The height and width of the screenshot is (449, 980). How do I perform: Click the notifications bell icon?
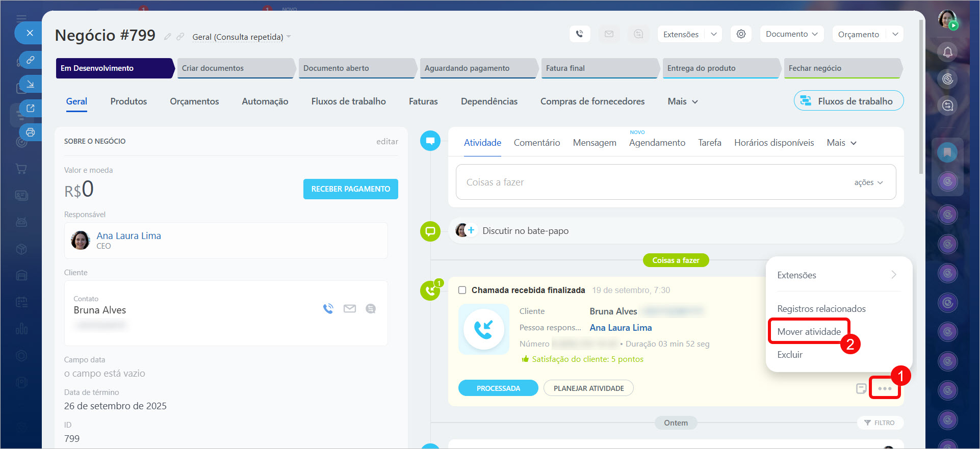point(947,52)
